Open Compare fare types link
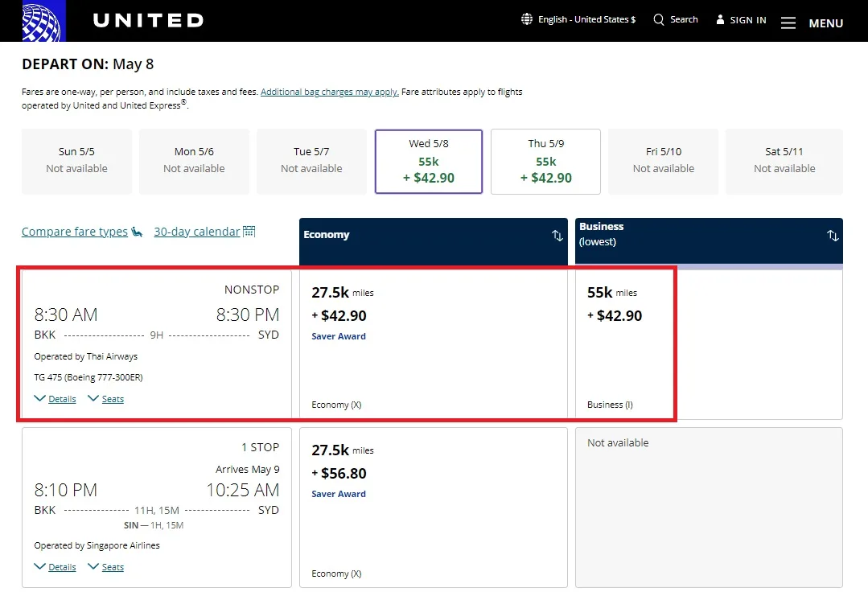This screenshot has height=592, width=868. [x=75, y=232]
